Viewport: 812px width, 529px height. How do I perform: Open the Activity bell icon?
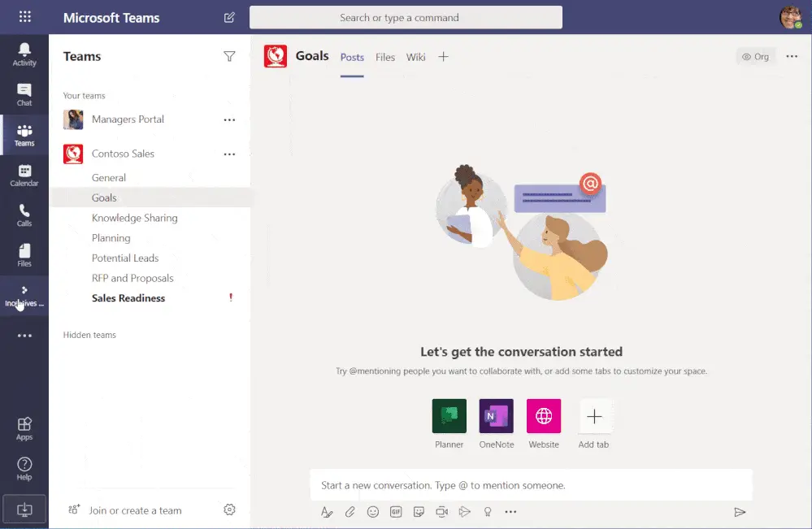point(24,54)
